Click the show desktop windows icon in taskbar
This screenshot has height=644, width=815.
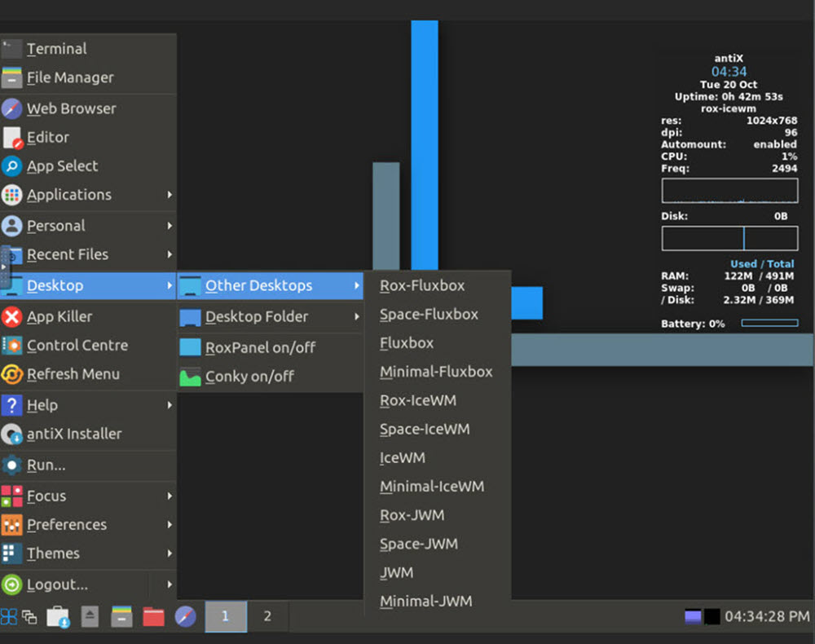coord(30,617)
